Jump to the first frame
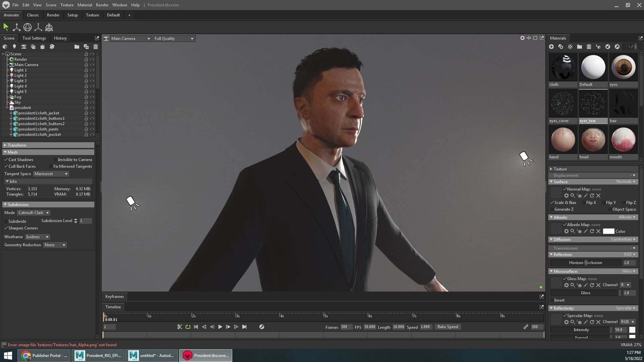The height and width of the screenshot is (362, 644). (x=196, y=327)
